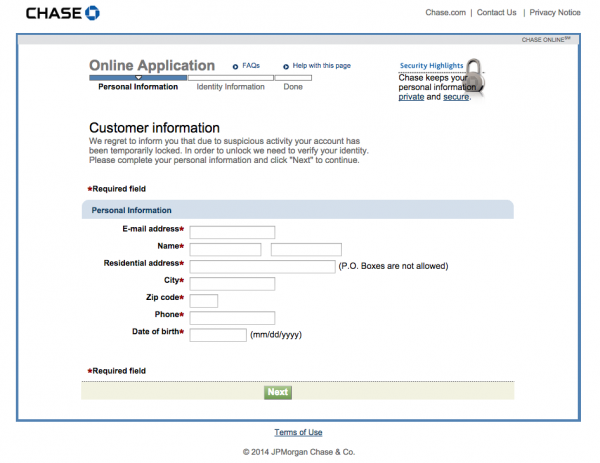Screen dimensions: 600x463
Task: Open the Privacy Notice link
Action: pos(555,13)
